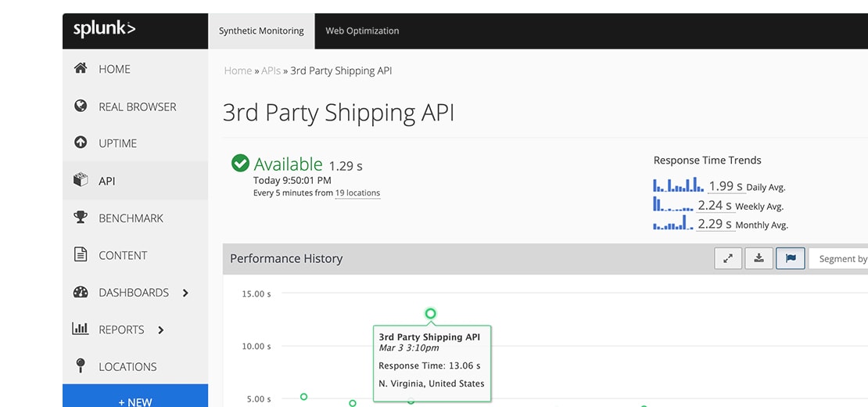Viewport: 868px width, 407px height.
Task: Click the Uptime arrow icon
Action: (81, 143)
